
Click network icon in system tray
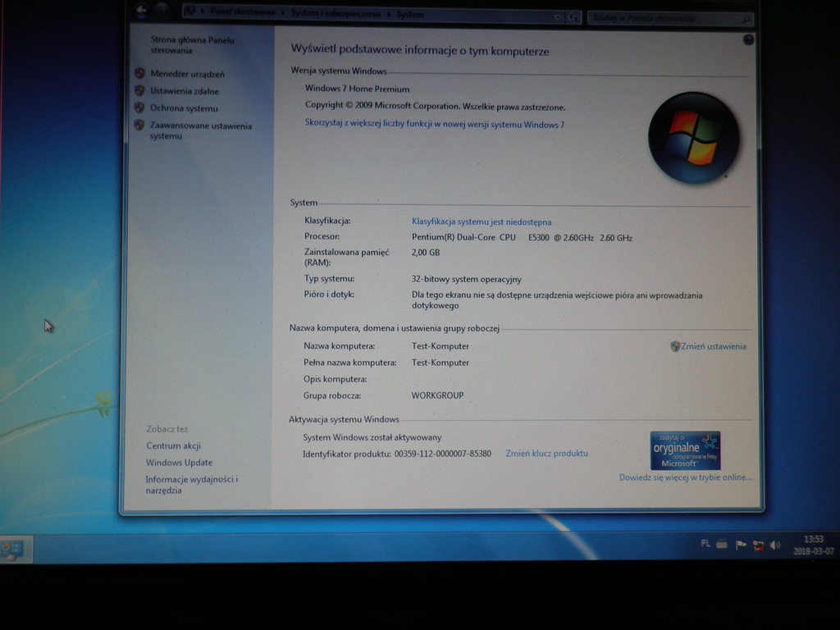coord(758,546)
